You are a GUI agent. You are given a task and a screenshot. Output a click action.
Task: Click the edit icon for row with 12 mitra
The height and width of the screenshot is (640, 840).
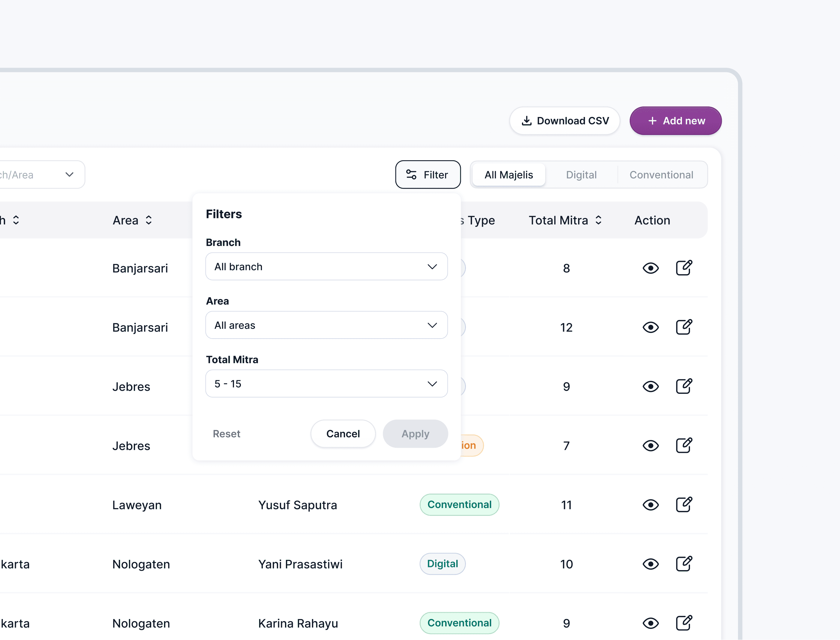pos(684,327)
